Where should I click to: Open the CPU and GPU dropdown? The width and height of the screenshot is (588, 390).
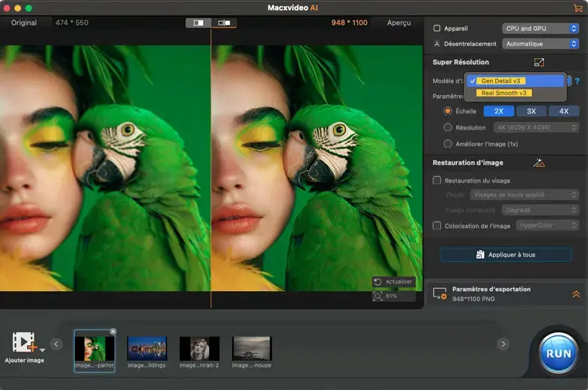541,28
